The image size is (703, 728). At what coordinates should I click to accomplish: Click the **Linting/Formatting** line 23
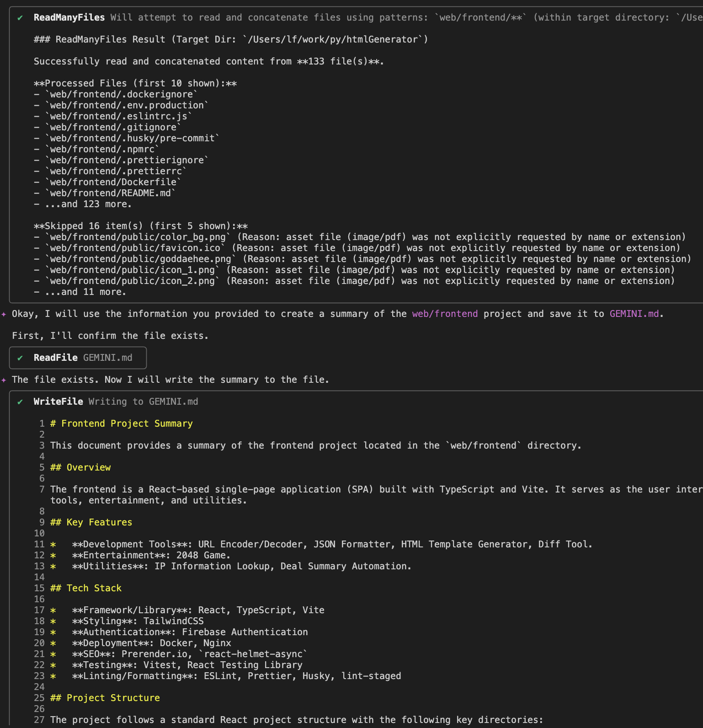[x=225, y=676]
